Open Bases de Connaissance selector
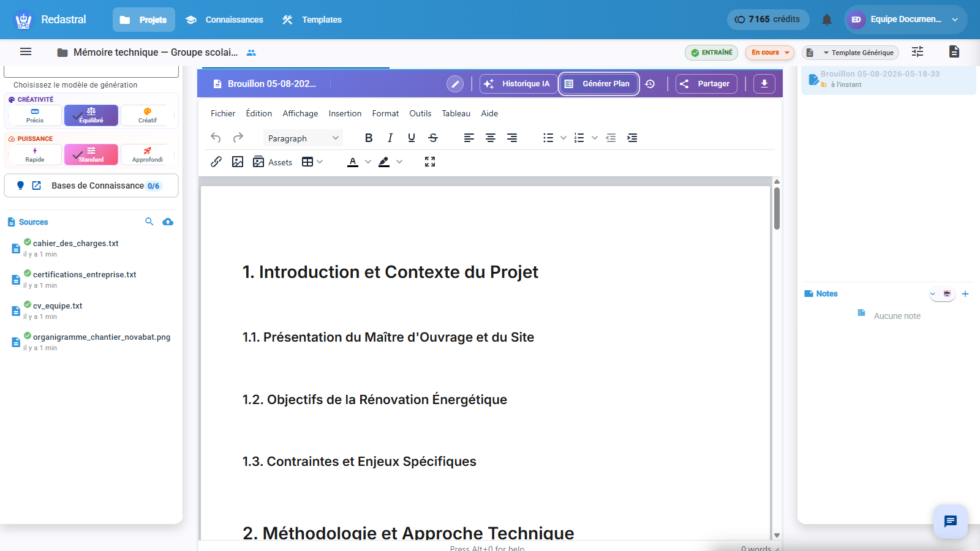The height and width of the screenshot is (551, 980). [91, 186]
